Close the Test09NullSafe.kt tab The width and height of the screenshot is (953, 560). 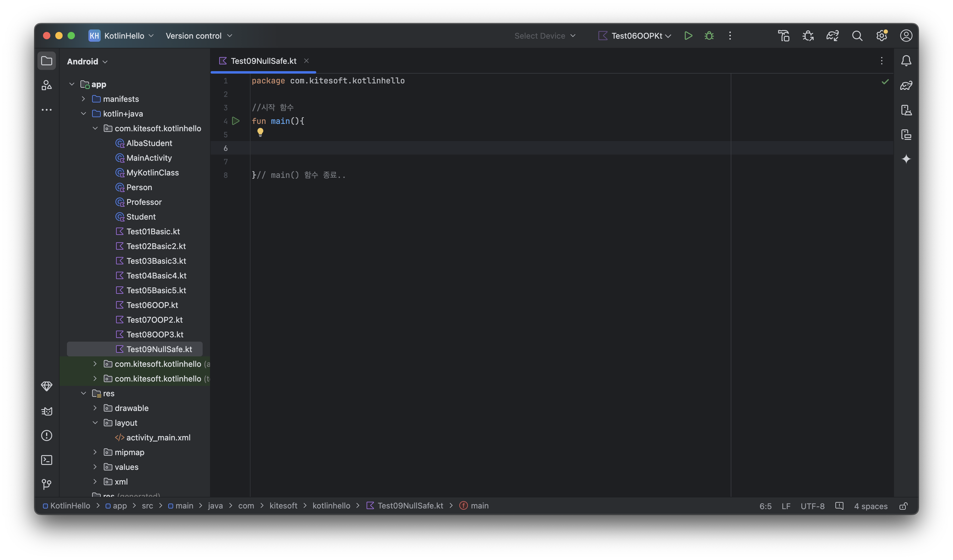coord(306,61)
